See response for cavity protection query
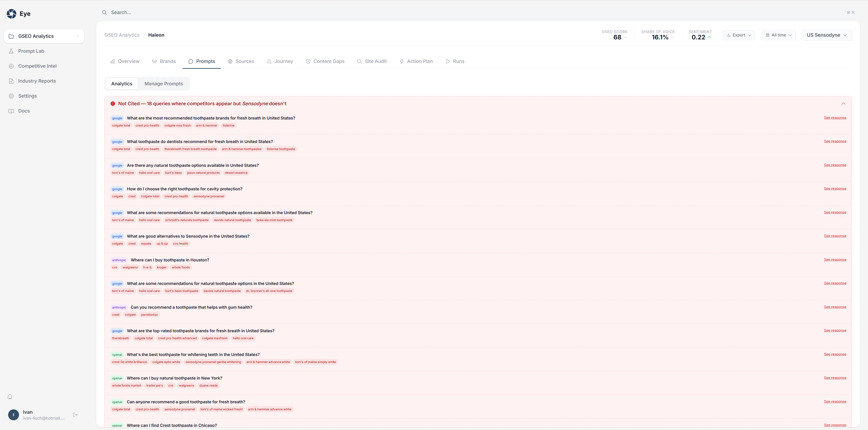The height and width of the screenshot is (430, 868). point(835,189)
